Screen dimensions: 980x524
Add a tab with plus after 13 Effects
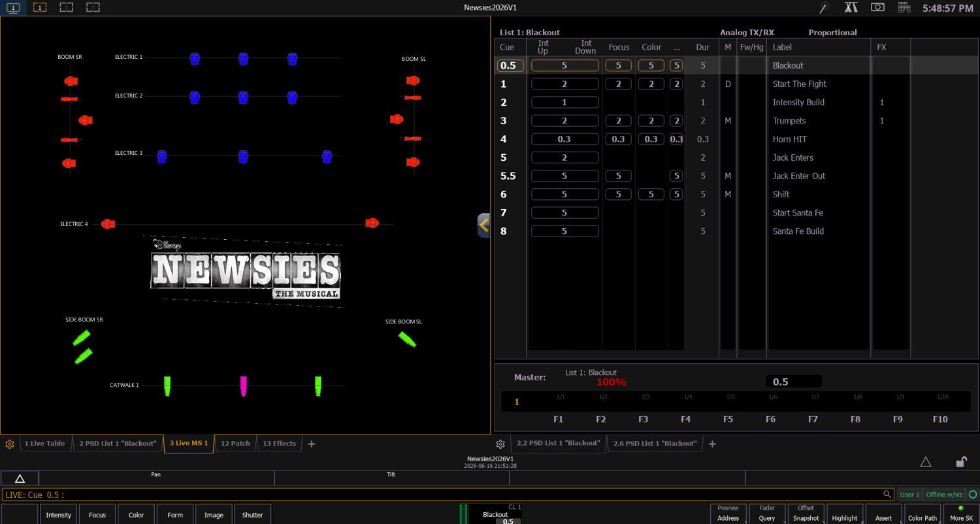point(312,444)
